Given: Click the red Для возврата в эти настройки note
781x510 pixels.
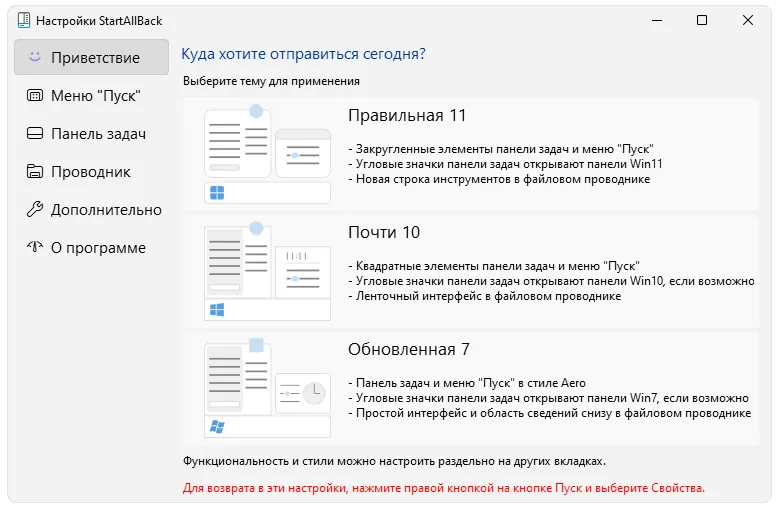Looking at the screenshot, I should tap(444, 488).
